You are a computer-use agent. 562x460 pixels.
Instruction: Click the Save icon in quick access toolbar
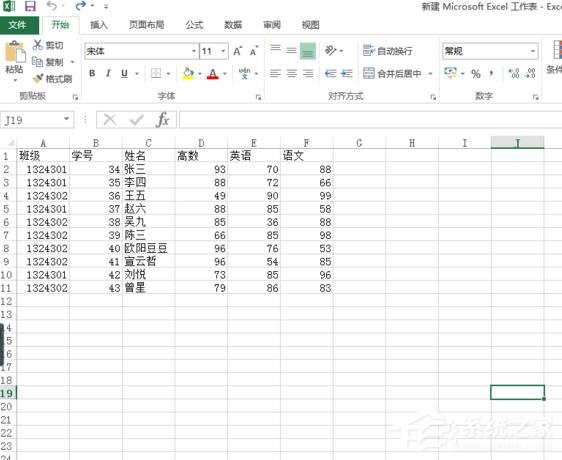pyautogui.click(x=30, y=6)
